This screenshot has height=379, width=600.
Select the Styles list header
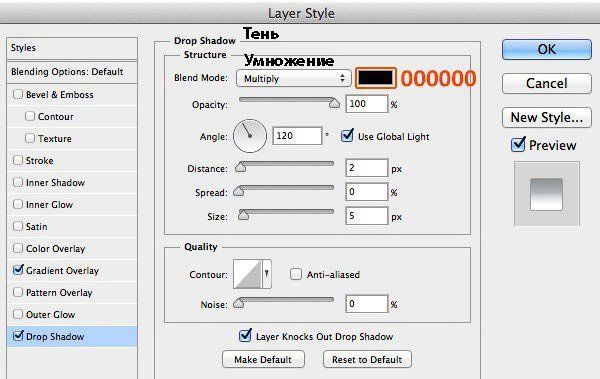point(72,48)
